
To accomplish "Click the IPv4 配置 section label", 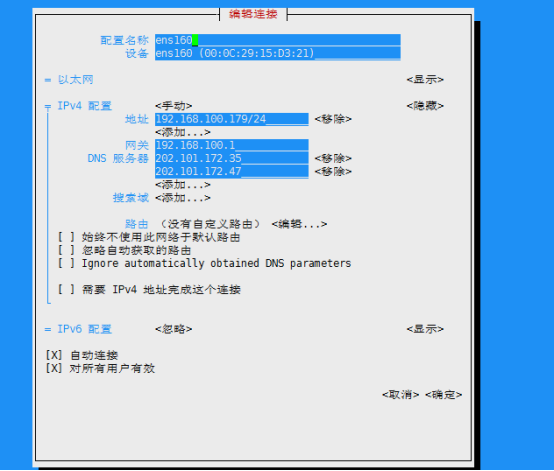I will click(x=84, y=106).
